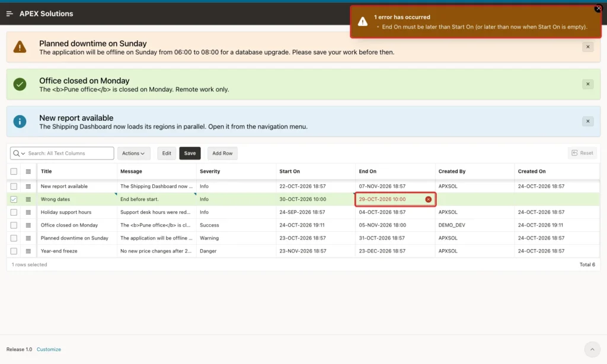Click the Holiday support hours title cell
The height and width of the screenshot is (364, 607).
click(x=77, y=212)
